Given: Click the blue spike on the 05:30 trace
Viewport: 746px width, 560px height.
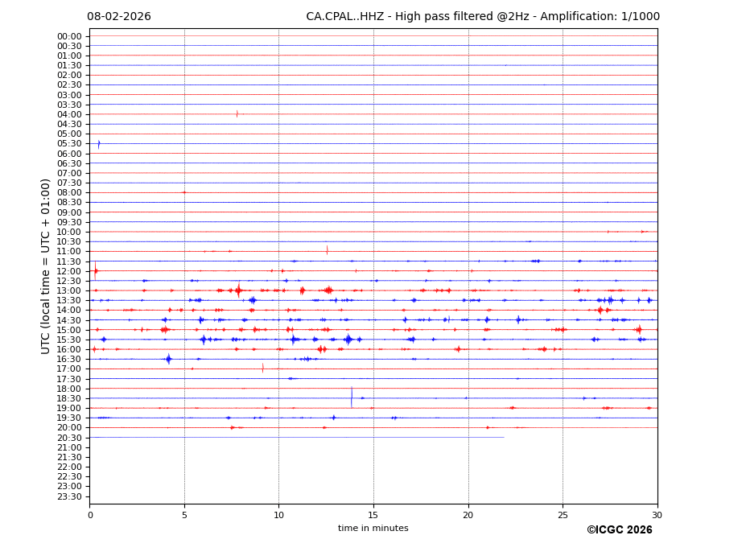Looking at the screenshot, I should point(99,144).
